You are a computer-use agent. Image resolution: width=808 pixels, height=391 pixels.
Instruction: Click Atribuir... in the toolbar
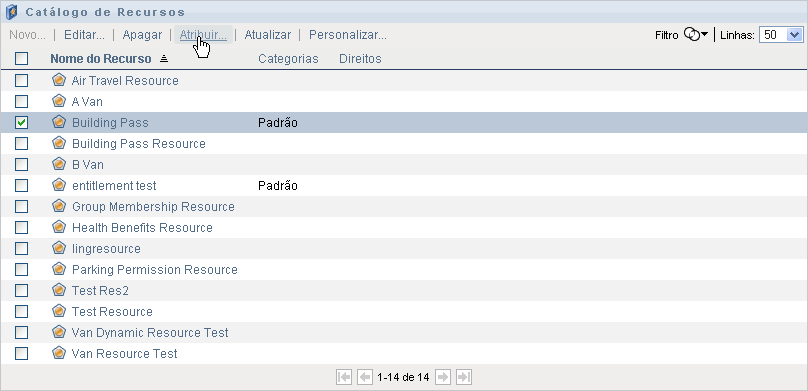(203, 35)
